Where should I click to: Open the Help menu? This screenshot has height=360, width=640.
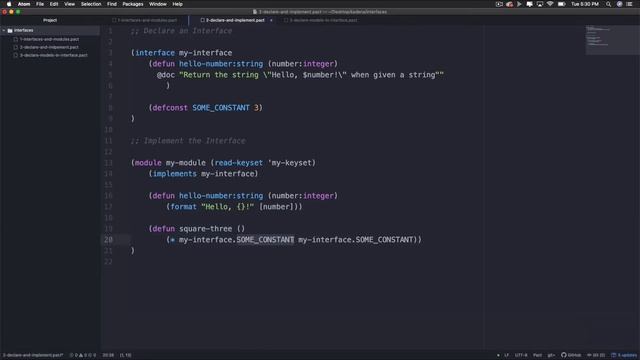pyautogui.click(x=178, y=4)
